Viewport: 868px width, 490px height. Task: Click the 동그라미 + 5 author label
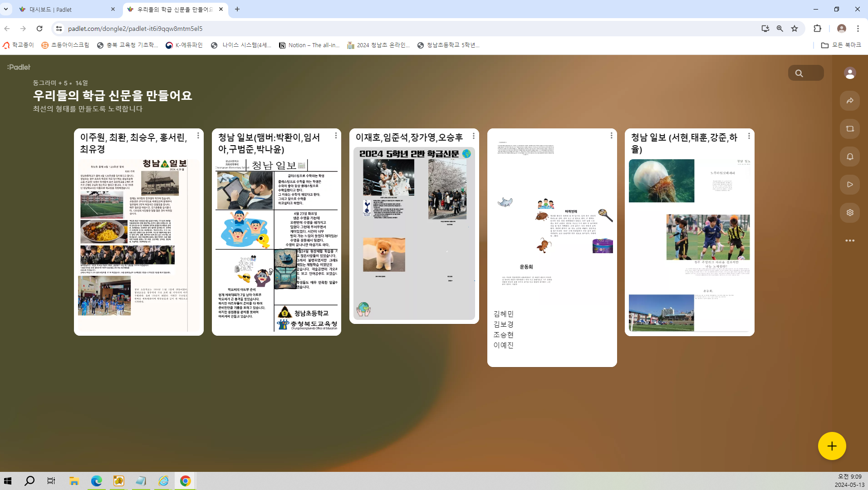pos(50,83)
